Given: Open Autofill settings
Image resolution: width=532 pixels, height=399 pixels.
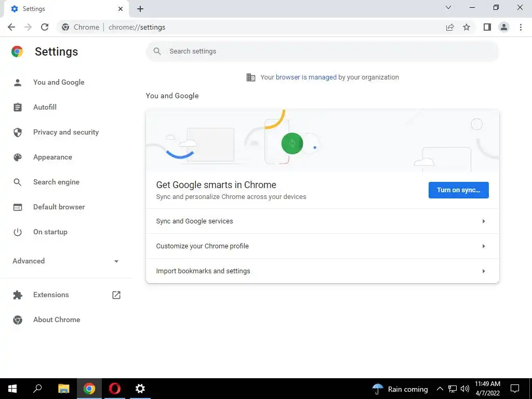Looking at the screenshot, I should (45, 107).
